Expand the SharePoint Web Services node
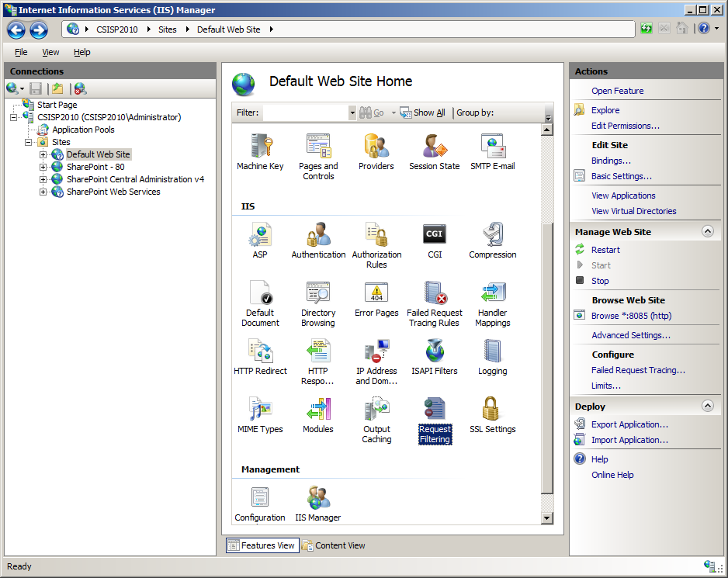This screenshot has width=728, height=578. pos(43,192)
